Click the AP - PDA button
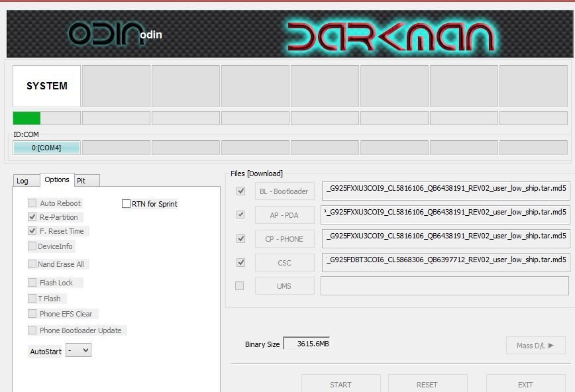Screen dimensions: 575x392 pos(285,215)
